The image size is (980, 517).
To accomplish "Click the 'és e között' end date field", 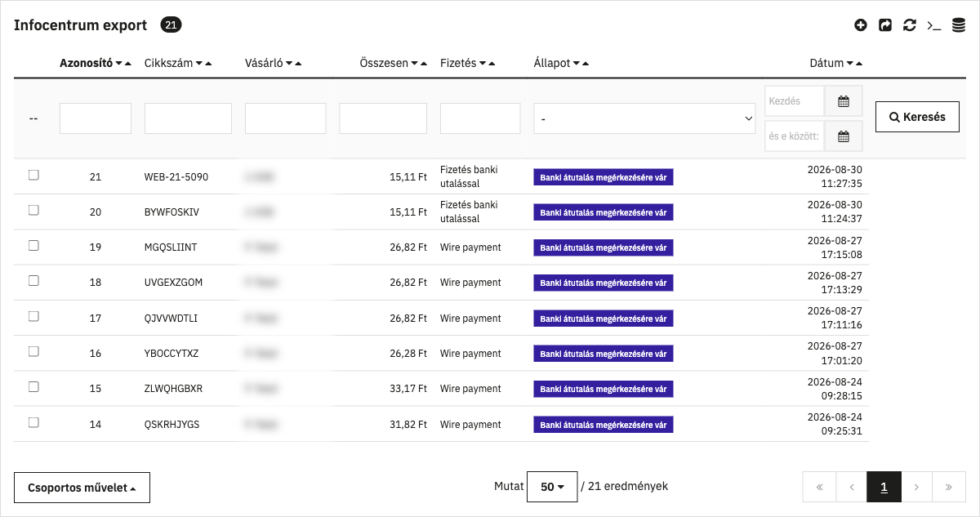I will point(795,136).
